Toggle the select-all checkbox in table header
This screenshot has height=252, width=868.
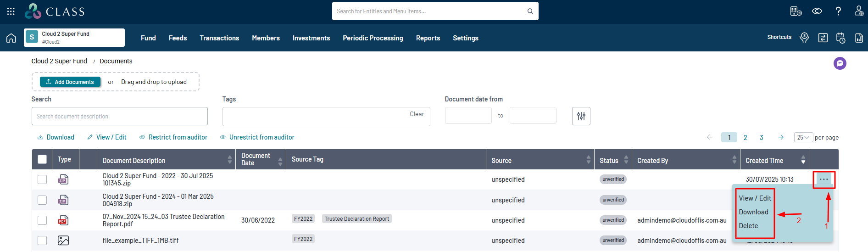coord(42,159)
